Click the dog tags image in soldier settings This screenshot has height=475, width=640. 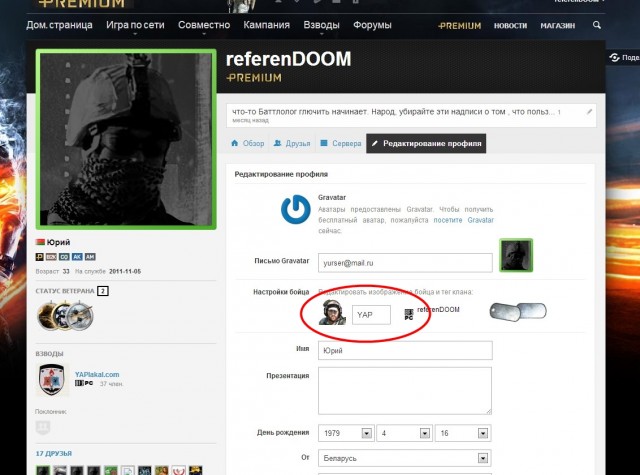tap(518, 312)
